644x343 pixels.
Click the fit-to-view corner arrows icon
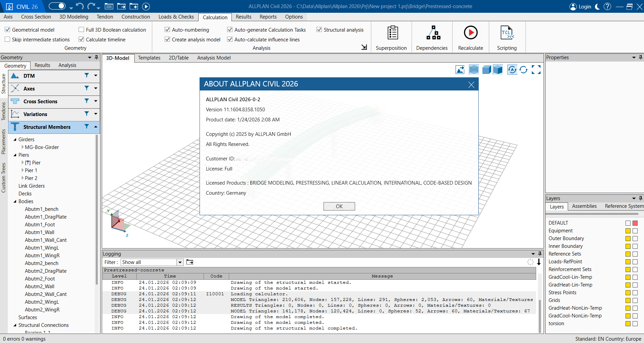(x=536, y=70)
